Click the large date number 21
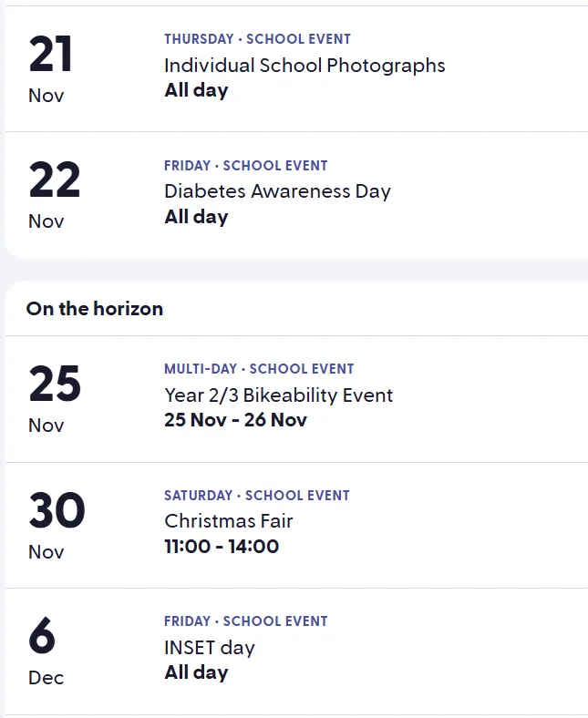Image resolution: width=588 pixels, height=718 pixels. (50, 55)
